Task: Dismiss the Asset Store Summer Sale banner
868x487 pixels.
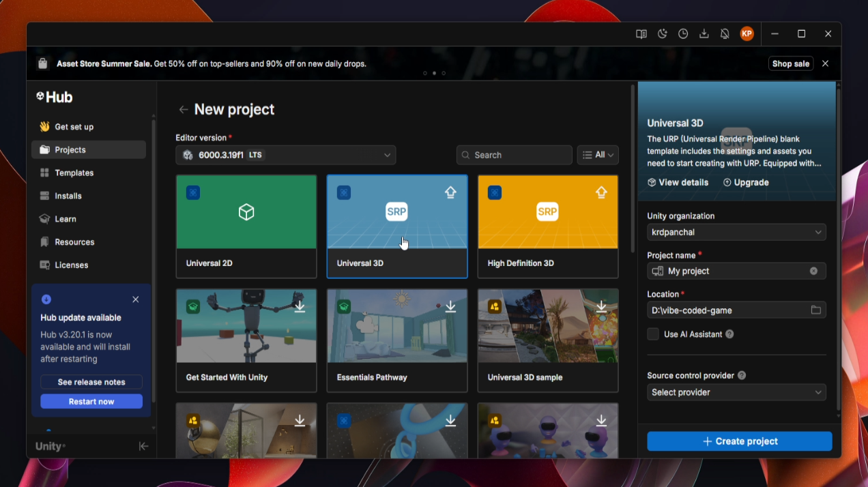Action: [825, 63]
